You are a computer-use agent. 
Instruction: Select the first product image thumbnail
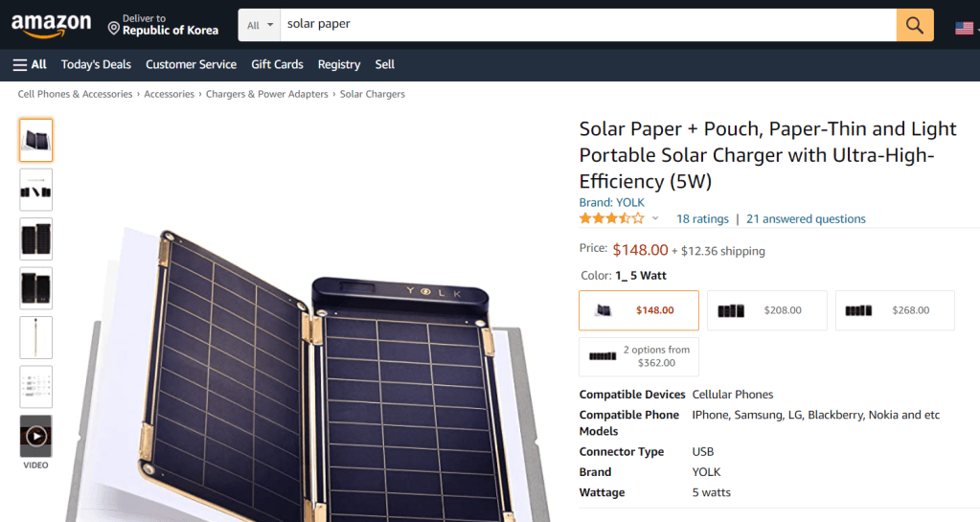(x=36, y=140)
